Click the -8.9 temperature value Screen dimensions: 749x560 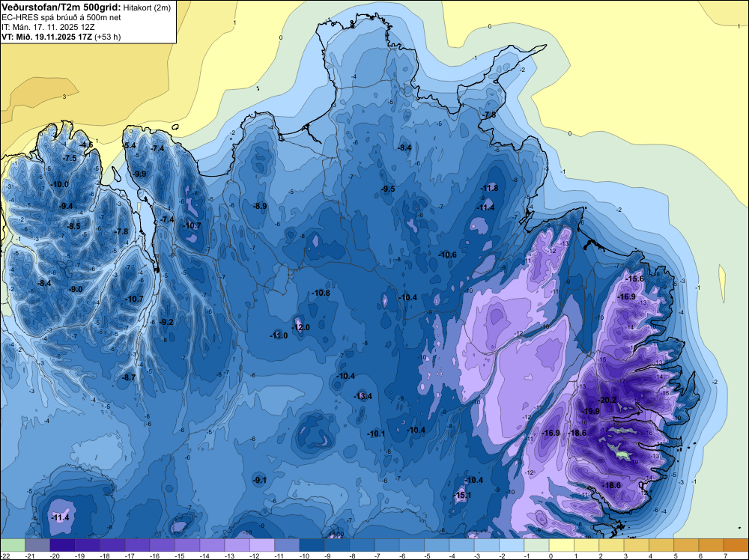pos(259,206)
